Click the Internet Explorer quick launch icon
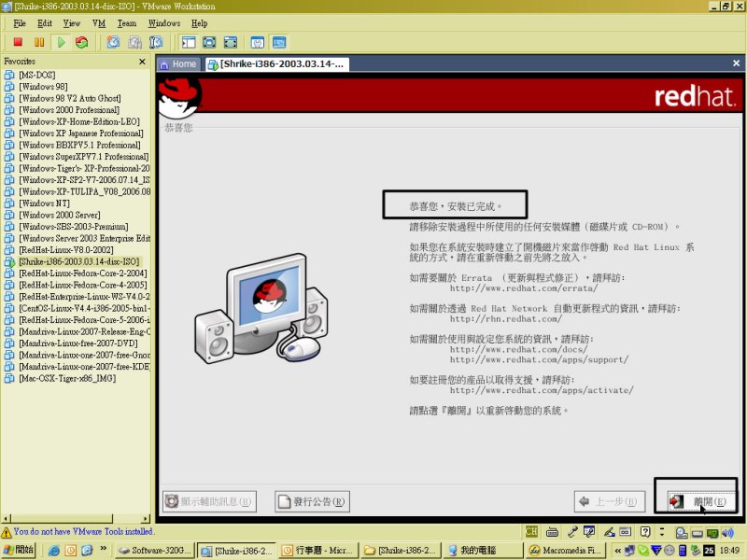747x560 pixels. tap(54, 551)
